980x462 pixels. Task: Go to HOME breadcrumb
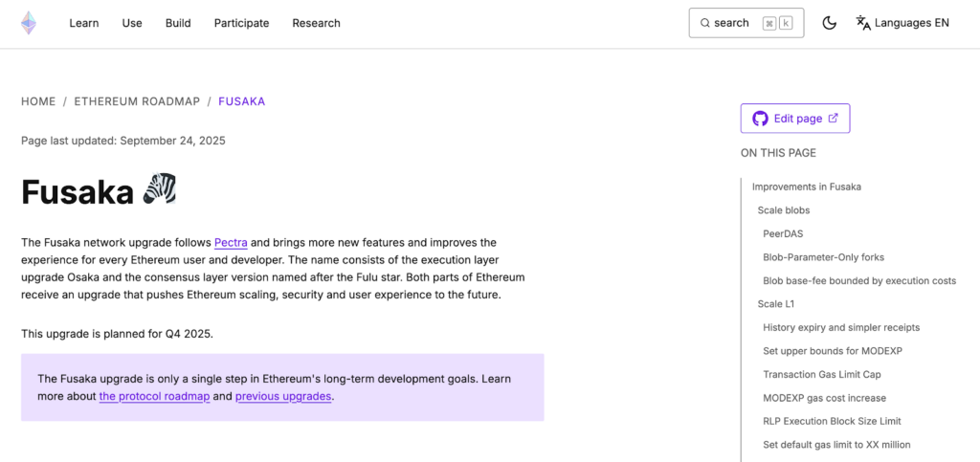[38, 101]
